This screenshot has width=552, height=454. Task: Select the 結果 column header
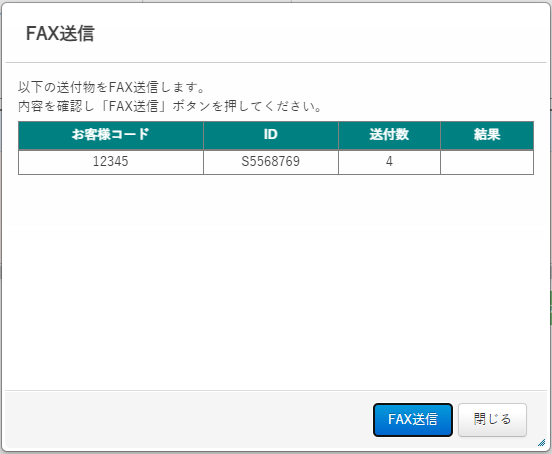pos(487,135)
